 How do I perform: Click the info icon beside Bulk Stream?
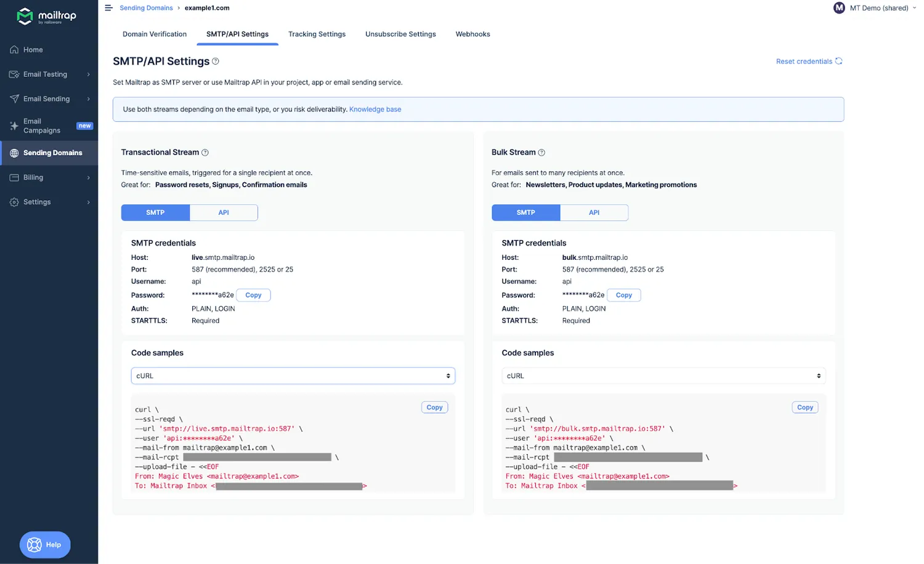click(541, 153)
